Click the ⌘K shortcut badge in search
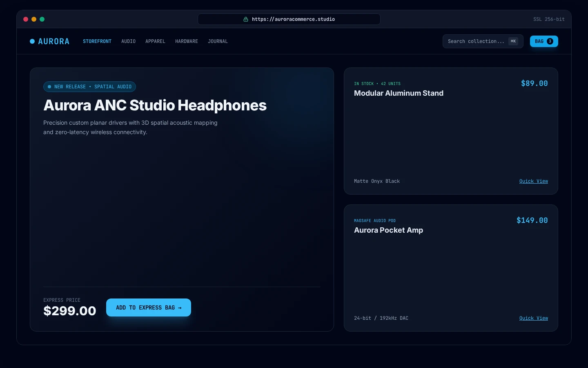The width and height of the screenshot is (588, 368). pyautogui.click(x=513, y=41)
